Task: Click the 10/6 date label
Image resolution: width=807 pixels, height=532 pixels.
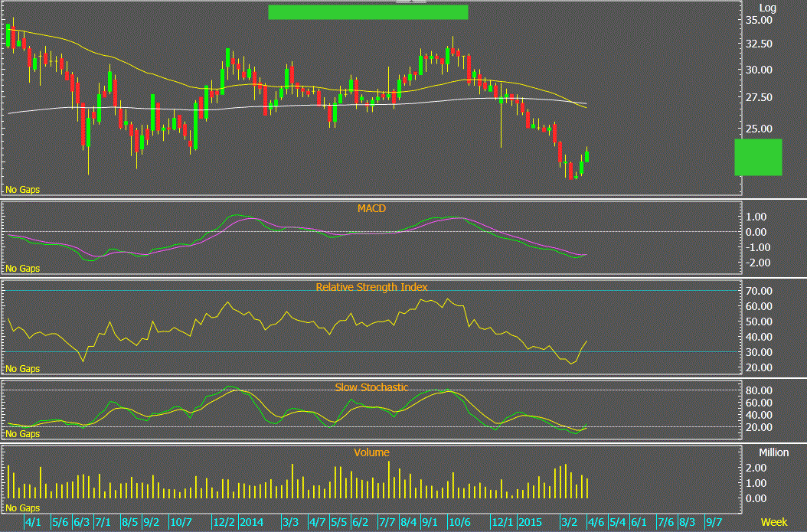Action: tap(459, 523)
